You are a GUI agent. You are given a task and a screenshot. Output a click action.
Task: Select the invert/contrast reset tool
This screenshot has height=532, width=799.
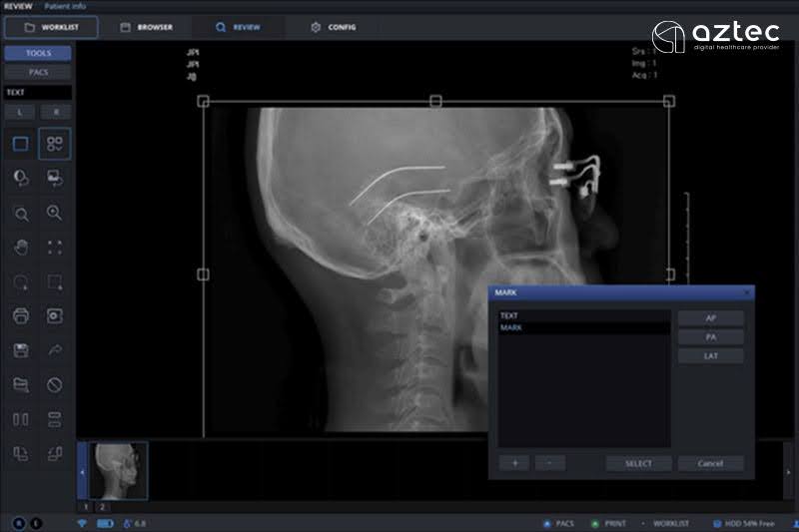click(x=20, y=179)
